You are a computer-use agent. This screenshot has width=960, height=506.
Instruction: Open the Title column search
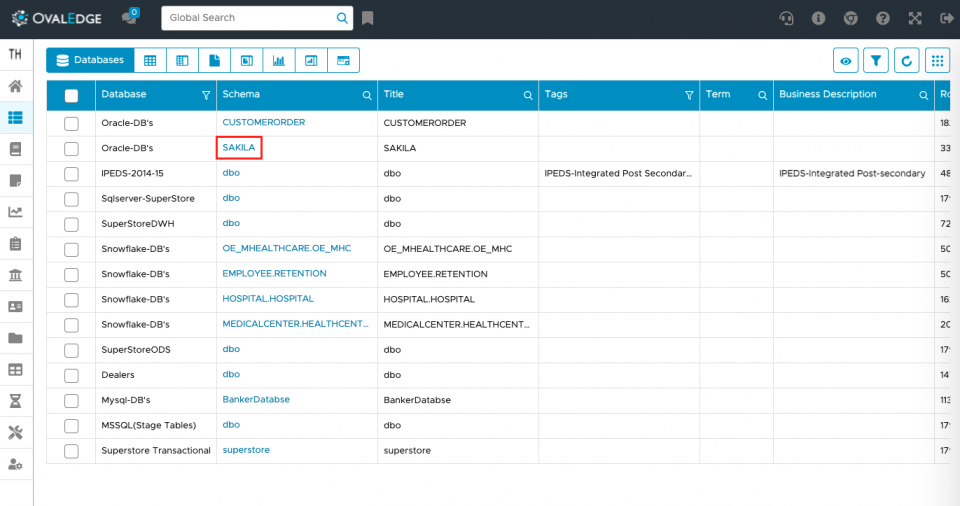point(528,96)
